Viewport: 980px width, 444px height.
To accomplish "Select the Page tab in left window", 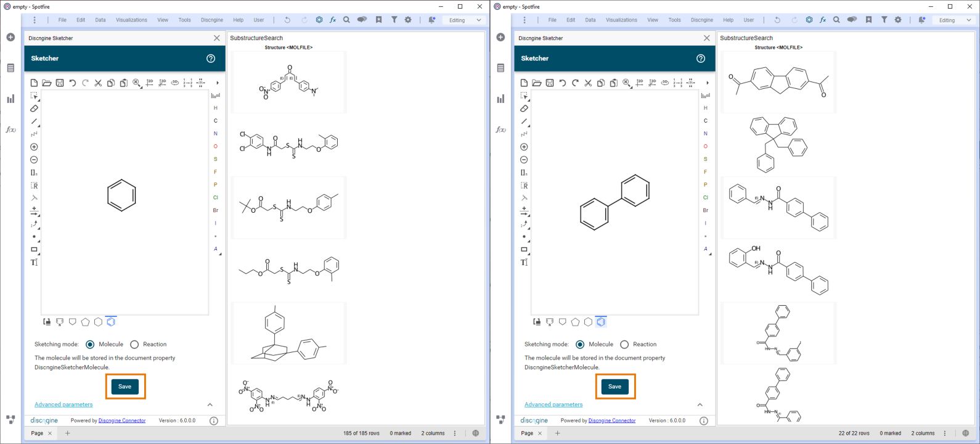I will click(38, 434).
